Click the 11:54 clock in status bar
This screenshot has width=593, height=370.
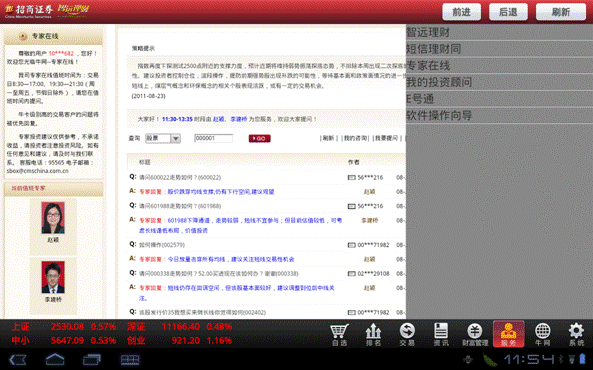click(x=529, y=359)
